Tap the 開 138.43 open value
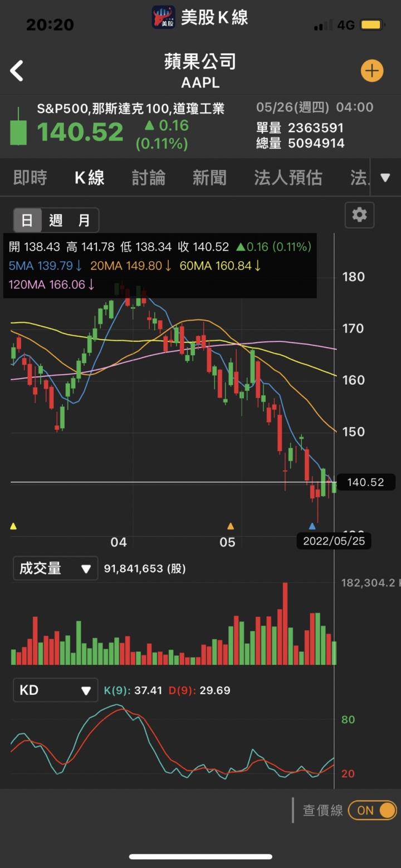 pos(34,247)
